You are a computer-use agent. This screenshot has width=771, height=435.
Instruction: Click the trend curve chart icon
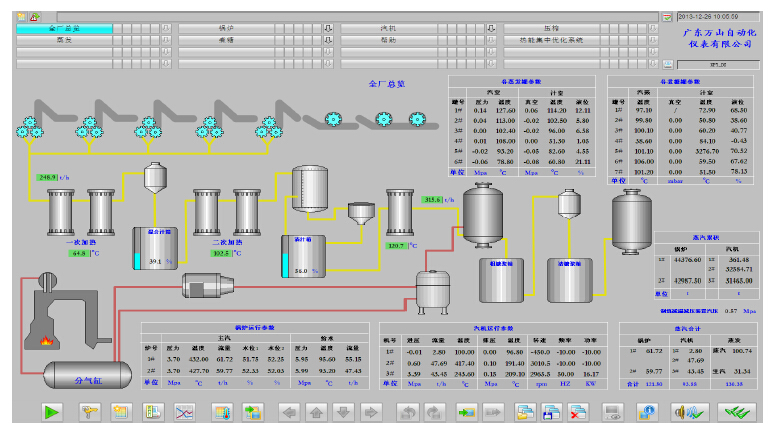pyautogui.click(x=186, y=410)
